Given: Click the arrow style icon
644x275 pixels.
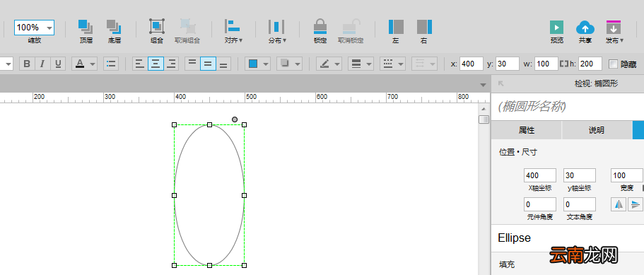Looking at the screenshot, I should coord(420,64).
